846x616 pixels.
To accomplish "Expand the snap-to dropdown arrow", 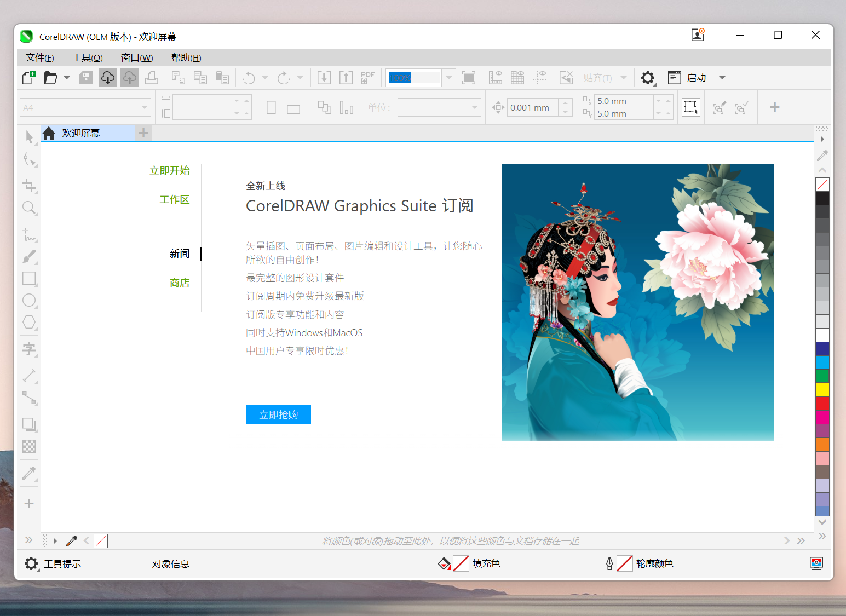I will tap(624, 78).
